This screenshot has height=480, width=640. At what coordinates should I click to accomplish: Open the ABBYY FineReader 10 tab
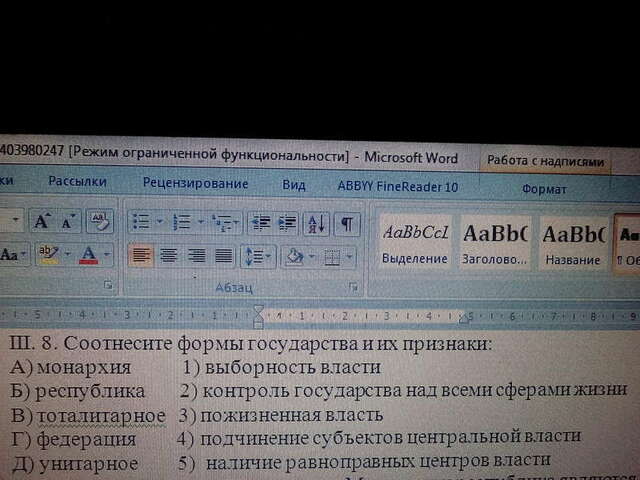pyautogui.click(x=398, y=187)
